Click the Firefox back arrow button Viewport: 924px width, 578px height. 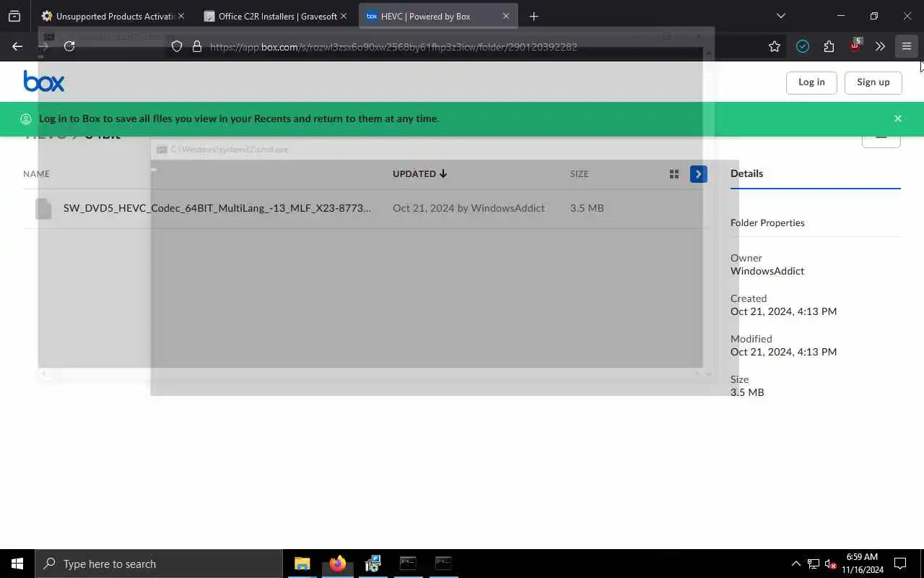tap(17, 46)
